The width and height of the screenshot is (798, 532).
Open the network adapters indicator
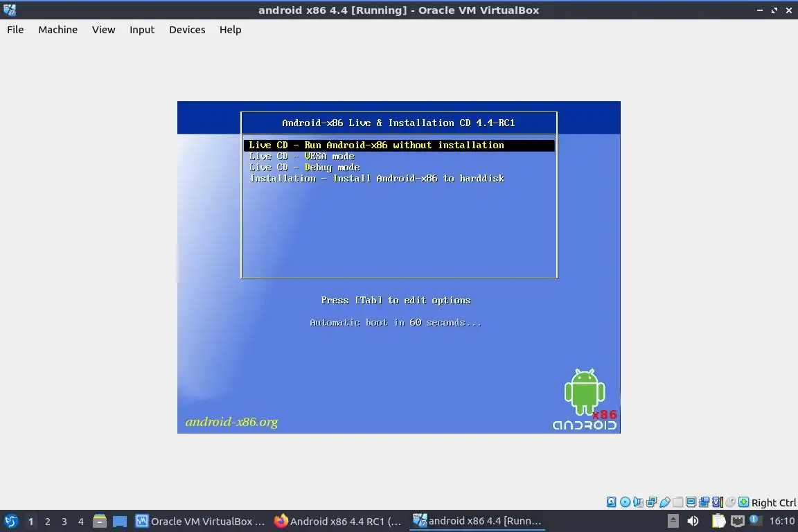click(651, 502)
